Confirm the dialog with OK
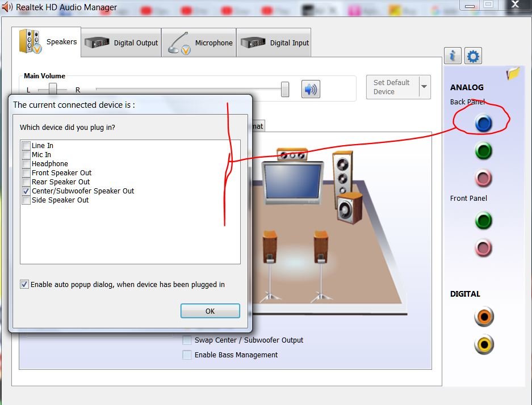Image resolution: width=532 pixels, height=405 pixels. pyautogui.click(x=210, y=311)
